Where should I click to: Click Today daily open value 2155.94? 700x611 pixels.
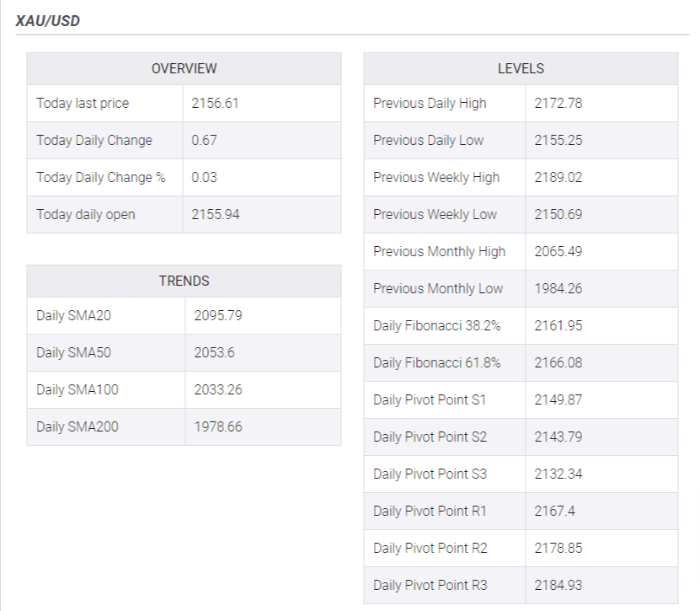pyautogui.click(x=216, y=215)
